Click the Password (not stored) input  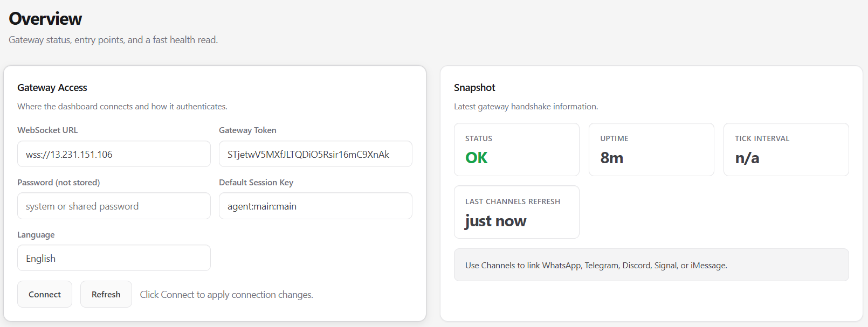coord(114,206)
